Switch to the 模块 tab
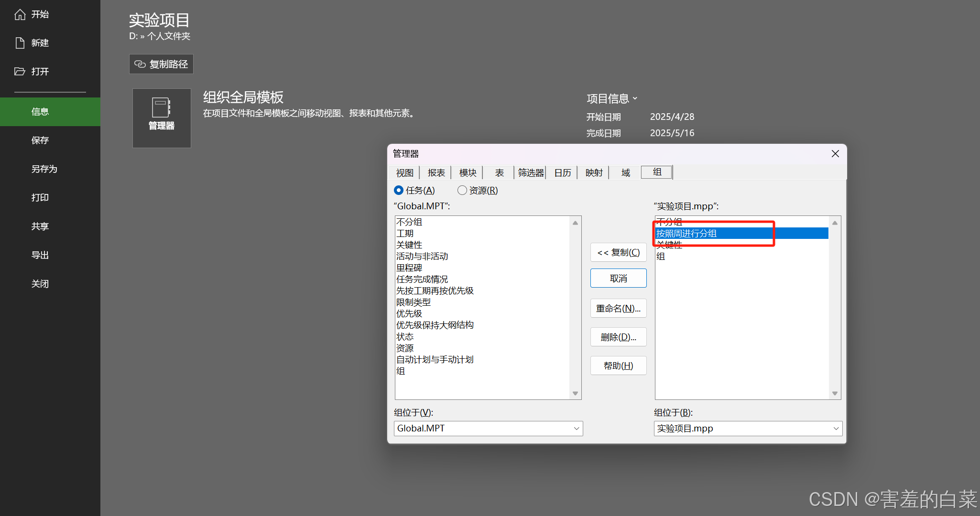 coord(468,172)
